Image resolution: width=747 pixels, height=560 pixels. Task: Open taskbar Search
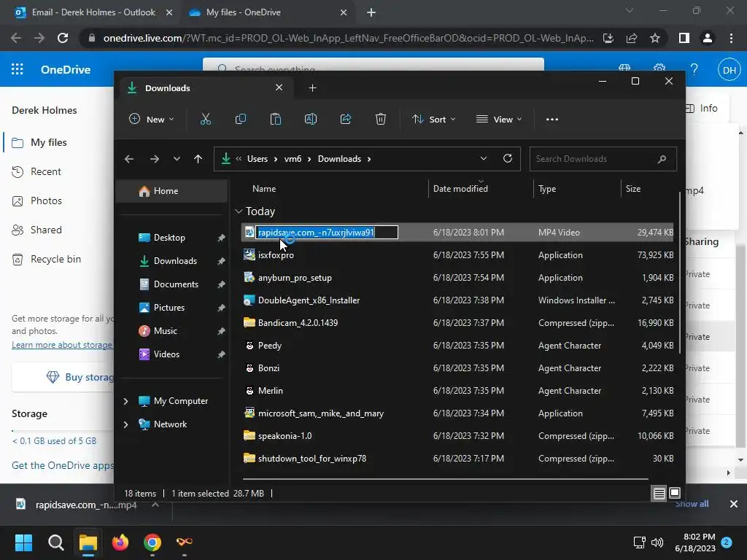point(55,542)
